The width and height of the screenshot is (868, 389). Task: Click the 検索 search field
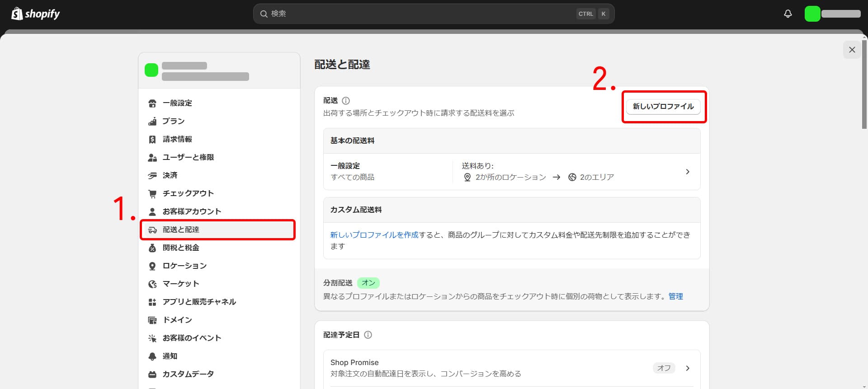click(420, 14)
